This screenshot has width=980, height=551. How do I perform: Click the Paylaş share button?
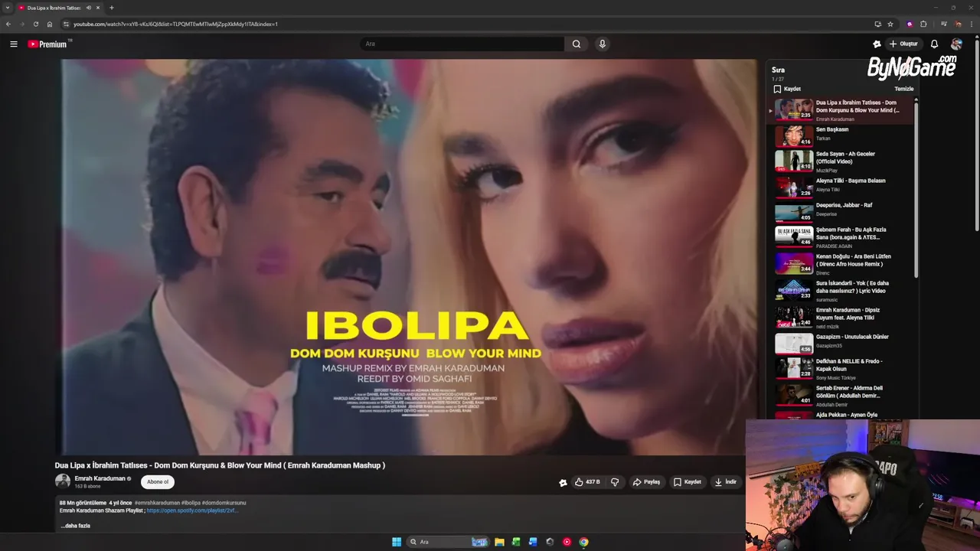646,482
